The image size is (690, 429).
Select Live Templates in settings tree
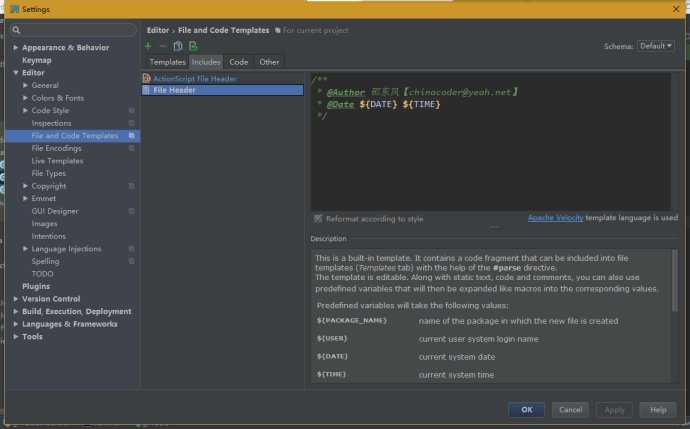[x=57, y=161]
